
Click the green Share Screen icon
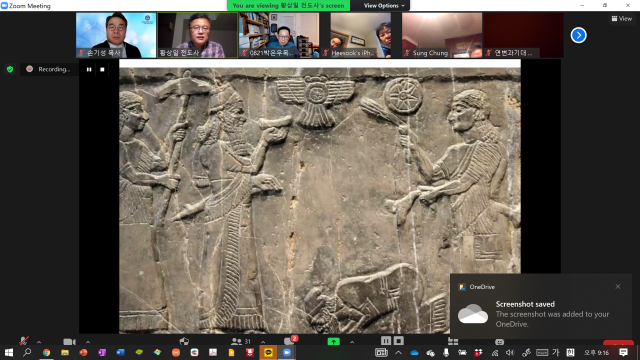[333, 341]
